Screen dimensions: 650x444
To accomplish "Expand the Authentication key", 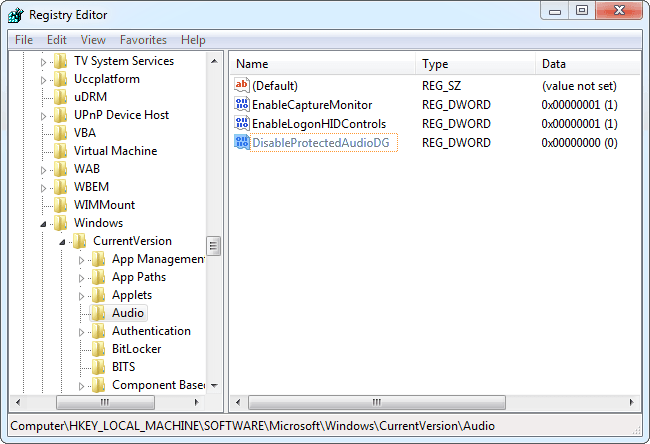I will click(81, 332).
